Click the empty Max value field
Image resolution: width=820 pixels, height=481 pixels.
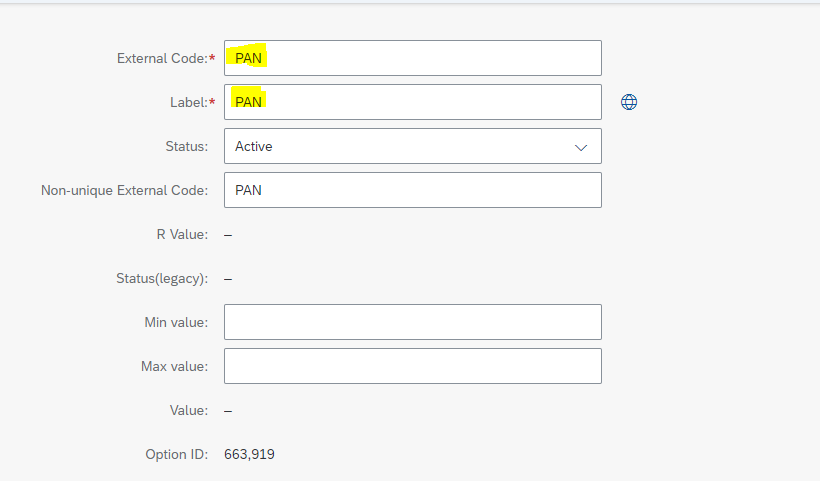pos(413,366)
